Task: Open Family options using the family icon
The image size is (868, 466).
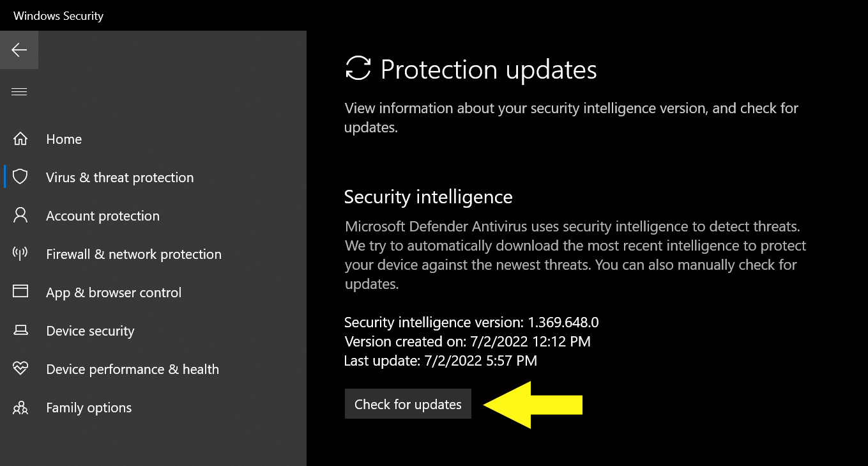Action: [20, 407]
